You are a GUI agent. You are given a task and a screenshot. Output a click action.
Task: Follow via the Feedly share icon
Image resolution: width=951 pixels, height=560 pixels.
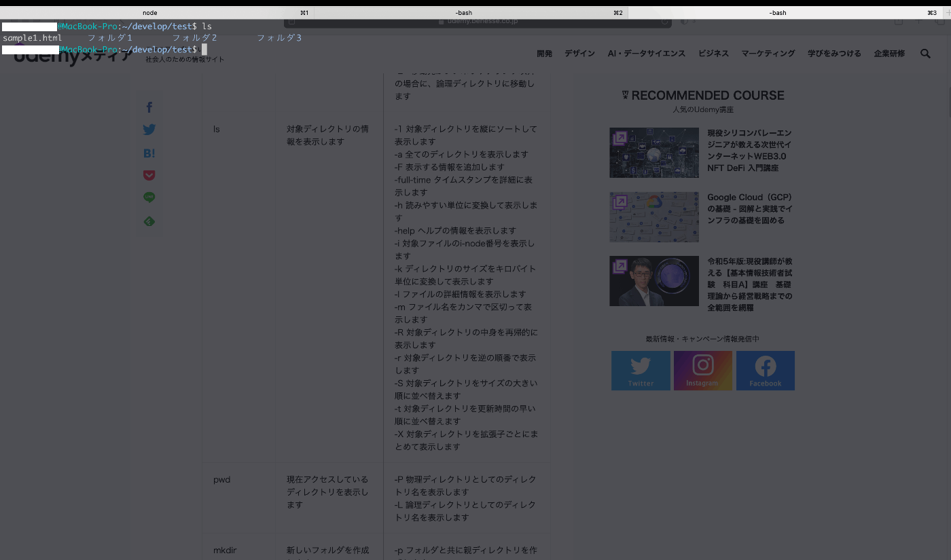point(149,221)
